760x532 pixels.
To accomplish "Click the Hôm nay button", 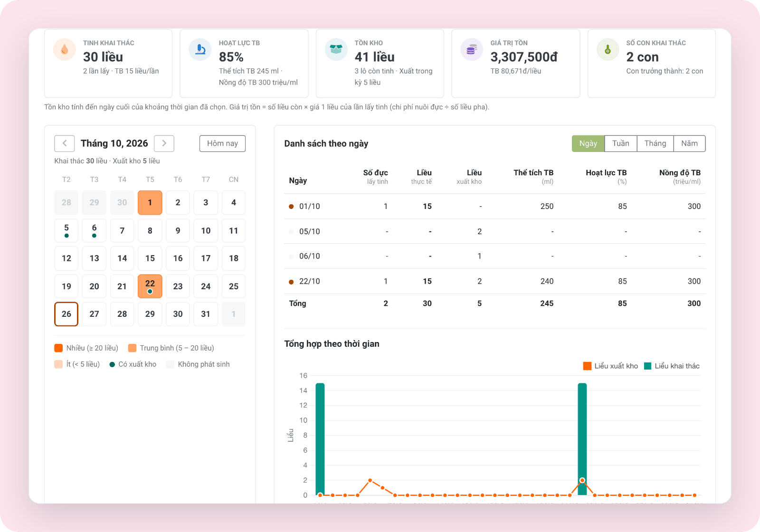I will tap(222, 143).
